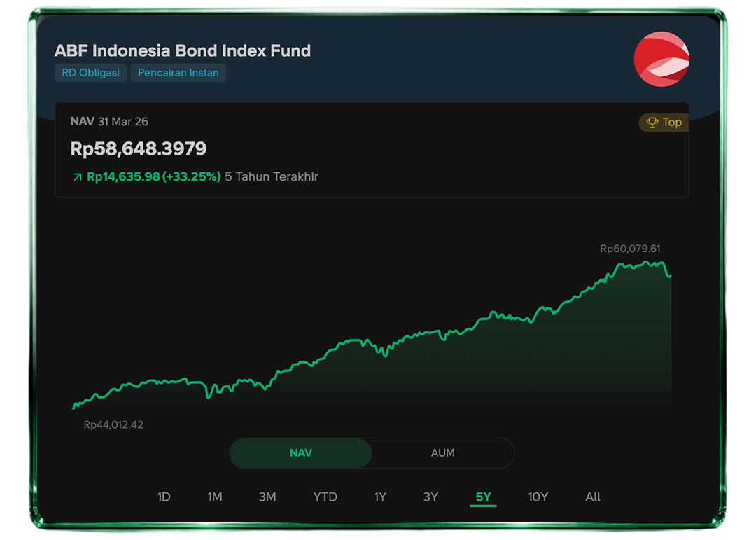Switch chart to AUM view
This screenshot has width=756, height=540.
(442, 453)
